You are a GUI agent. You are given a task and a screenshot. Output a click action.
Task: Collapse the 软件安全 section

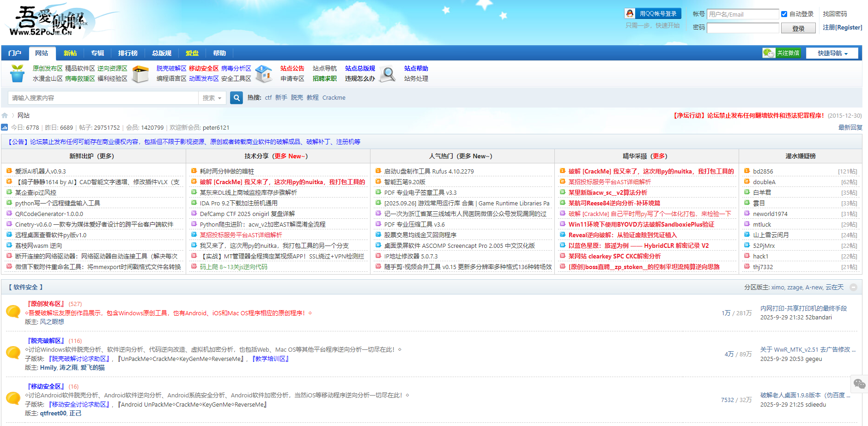(853, 287)
